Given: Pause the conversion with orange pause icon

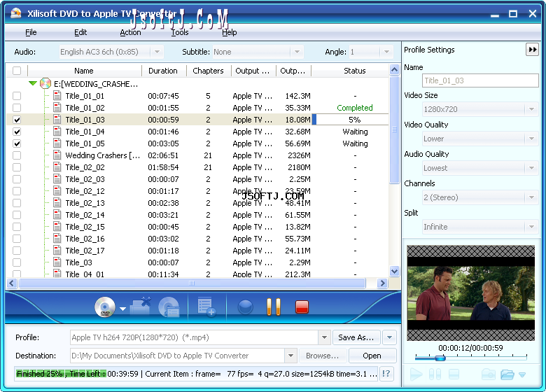Looking at the screenshot, I should pos(274,307).
